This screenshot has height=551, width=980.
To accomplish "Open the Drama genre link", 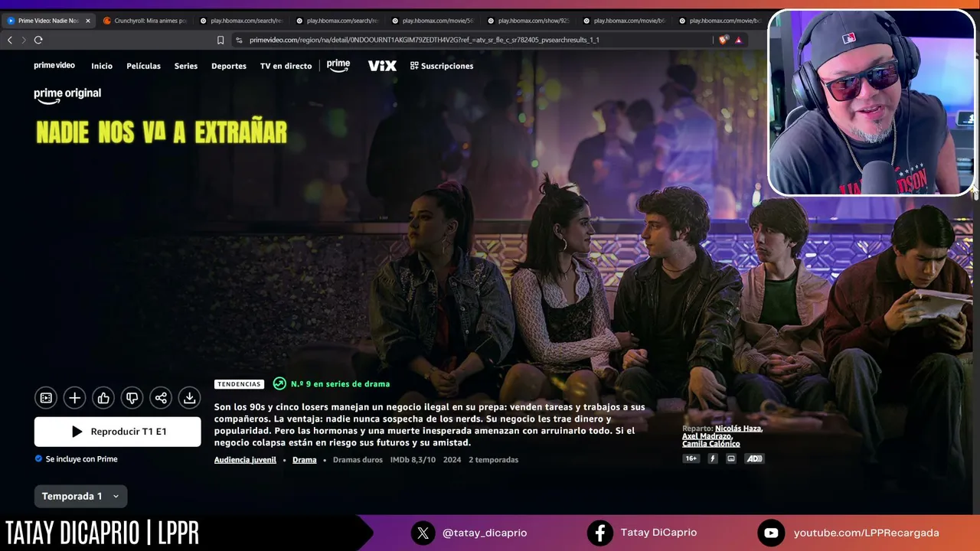I will click(x=304, y=460).
